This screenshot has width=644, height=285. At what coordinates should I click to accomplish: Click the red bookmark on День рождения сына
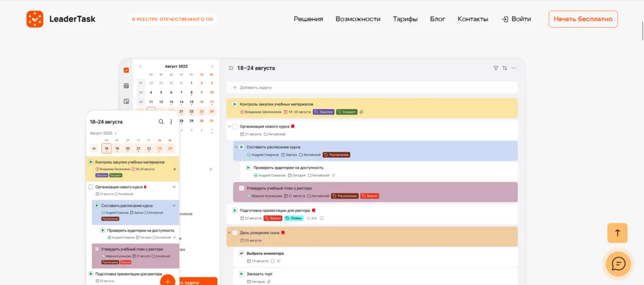pos(283,233)
